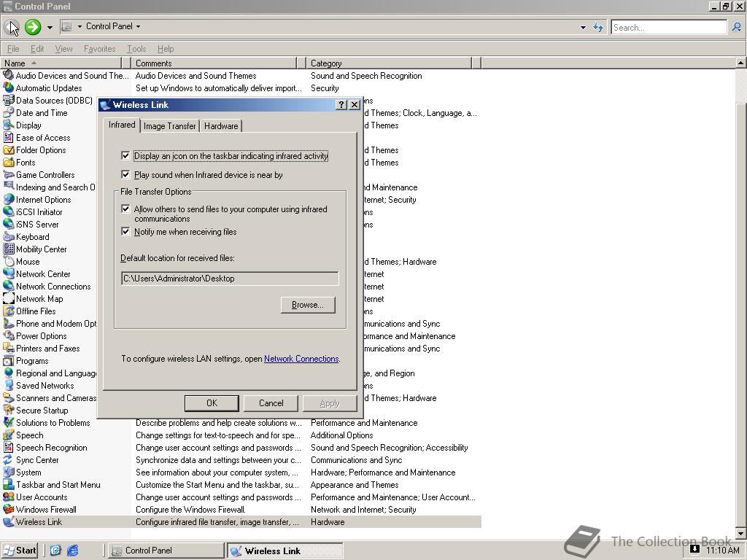Select the Data Sources (ODBC) icon

pyautogui.click(x=9, y=100)
